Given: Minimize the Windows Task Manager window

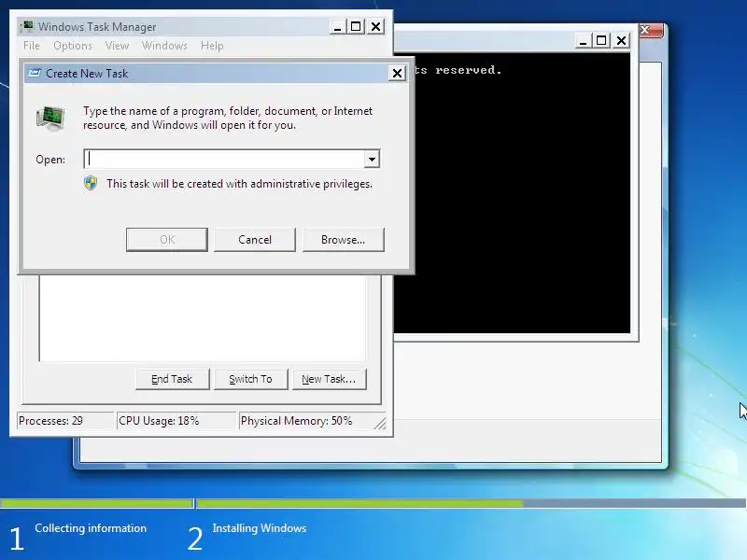Looking at the screenshot, I should (337, 27).
